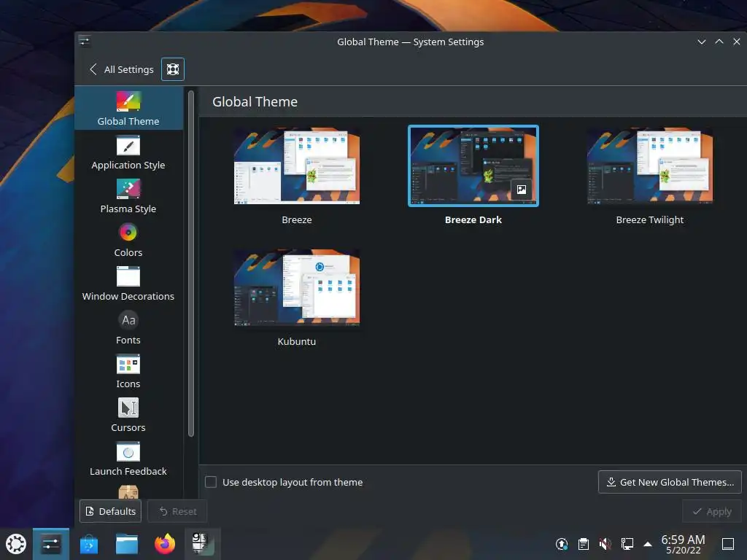Open Cursors settings
The image size is (747, 560).
[128, 415]
